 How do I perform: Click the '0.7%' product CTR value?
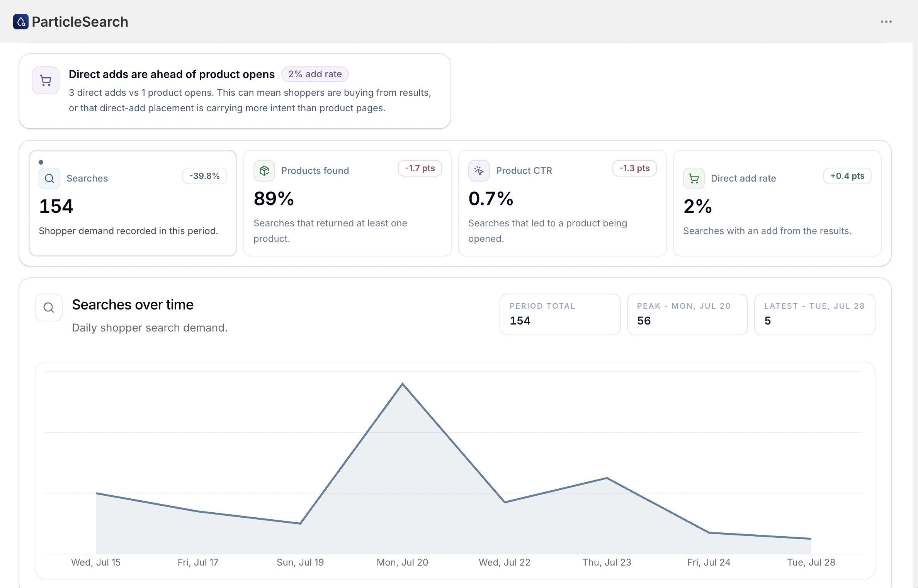tap(491, 199)
